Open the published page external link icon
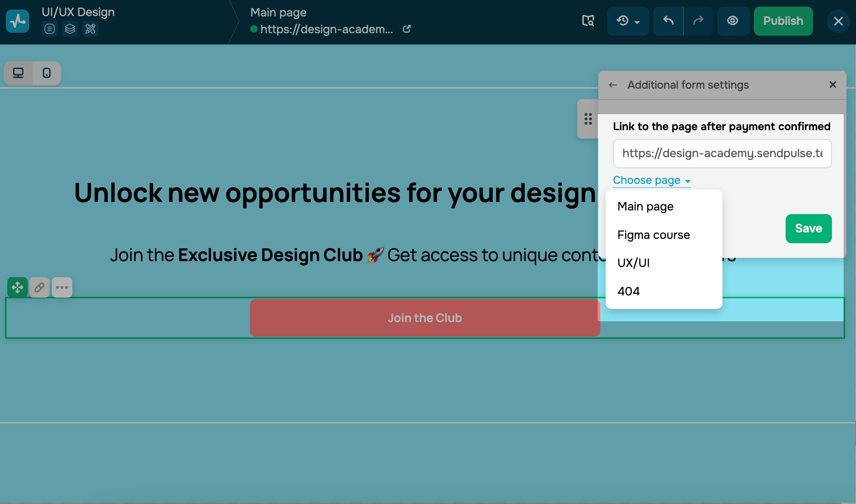The height and width of the screenshot is (504, 856). 407,29
